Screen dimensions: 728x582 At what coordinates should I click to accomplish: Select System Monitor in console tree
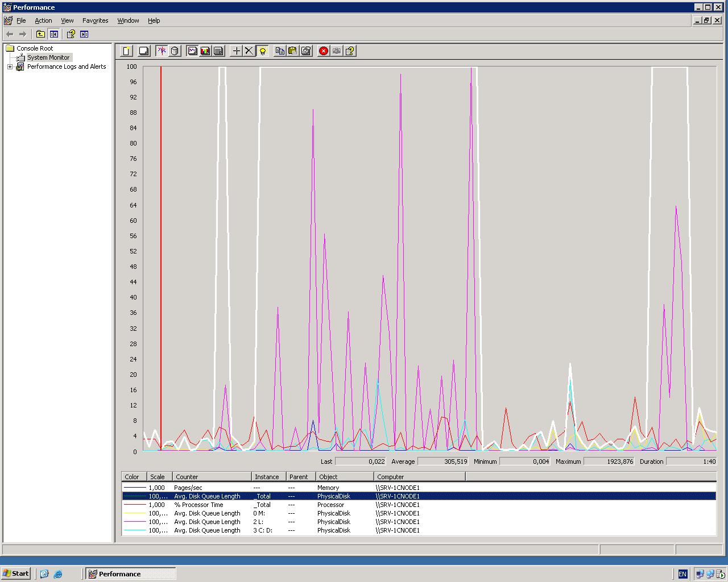[x=48, y=57]
